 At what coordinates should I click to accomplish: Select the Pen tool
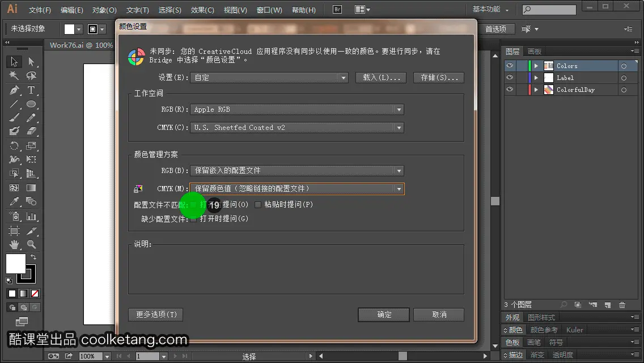[14, 90]
